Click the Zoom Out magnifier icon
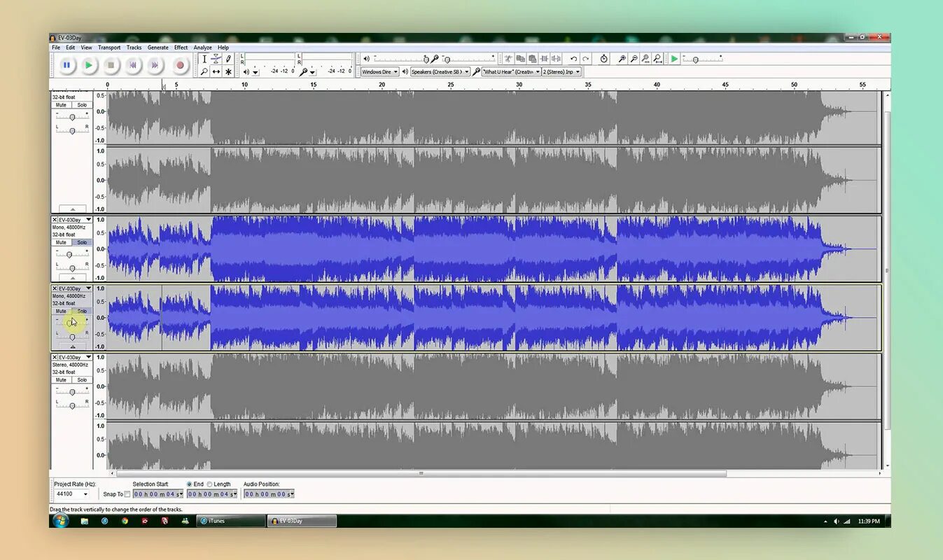Screen dimensions: 943x560 click(634, 59)
